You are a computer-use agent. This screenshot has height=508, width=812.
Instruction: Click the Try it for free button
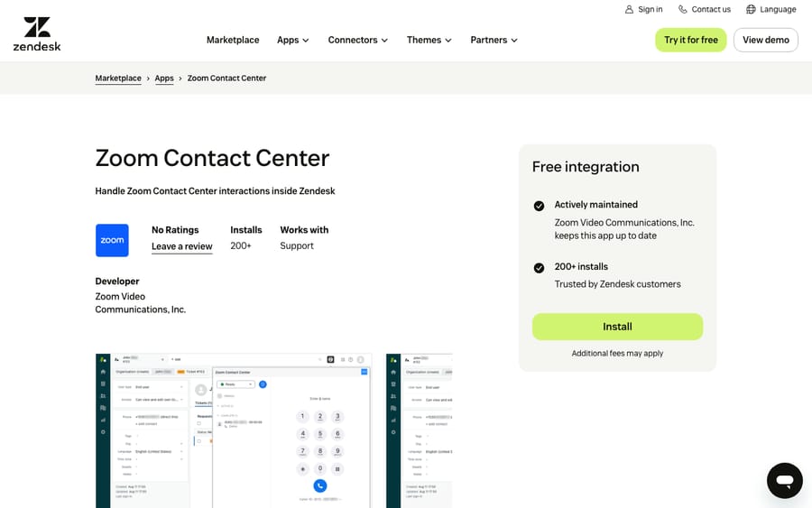tap(691, 40)
